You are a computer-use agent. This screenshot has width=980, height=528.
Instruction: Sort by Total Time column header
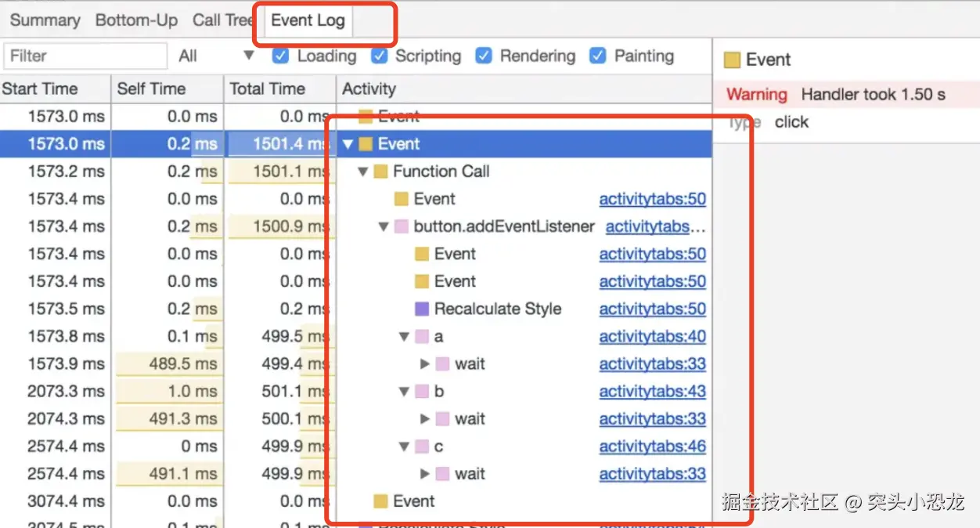point(279,89)
